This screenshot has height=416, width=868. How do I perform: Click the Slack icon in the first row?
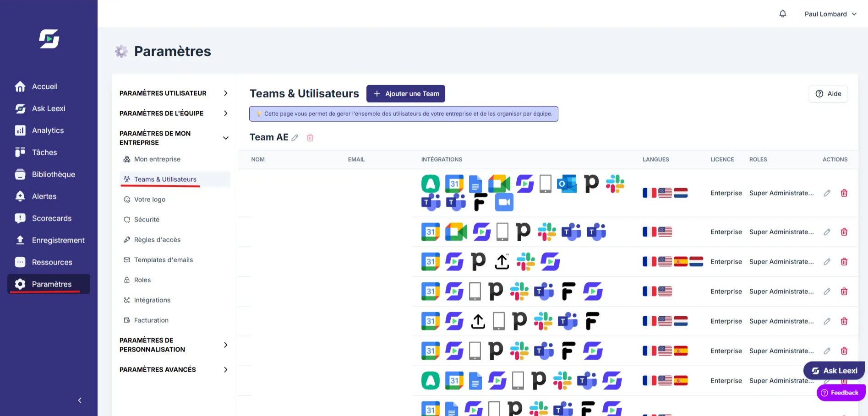[615, 184]
